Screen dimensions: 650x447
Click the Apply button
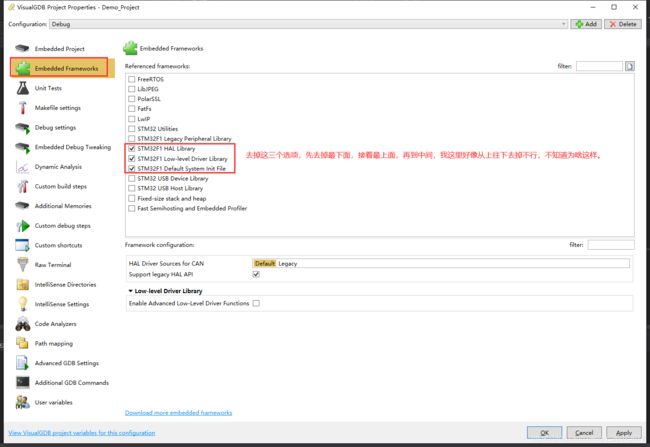623,432
